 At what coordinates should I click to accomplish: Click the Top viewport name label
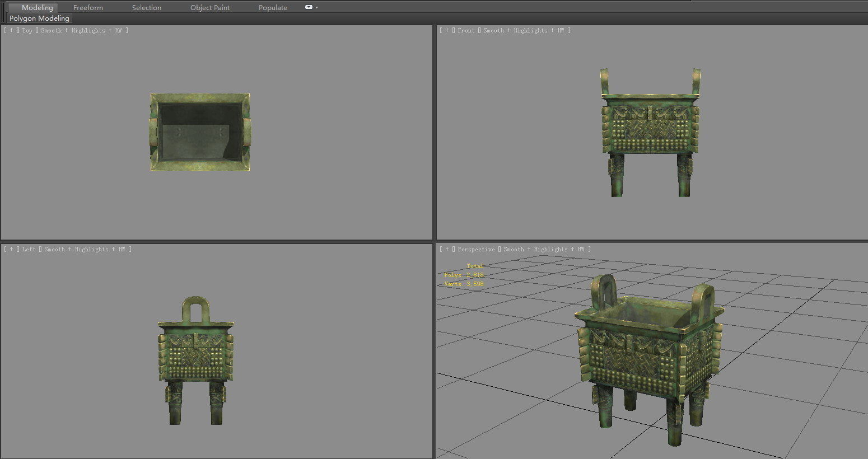[x=27, y=30]
